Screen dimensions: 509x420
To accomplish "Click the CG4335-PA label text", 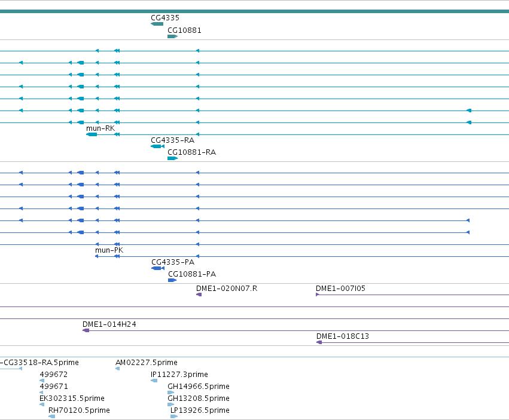I will tap(173, 262).
